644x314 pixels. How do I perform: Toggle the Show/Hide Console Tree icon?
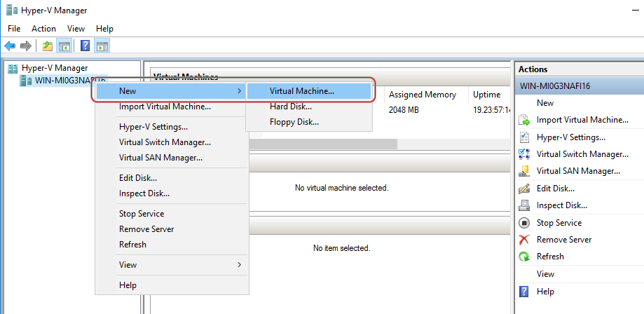64,46
